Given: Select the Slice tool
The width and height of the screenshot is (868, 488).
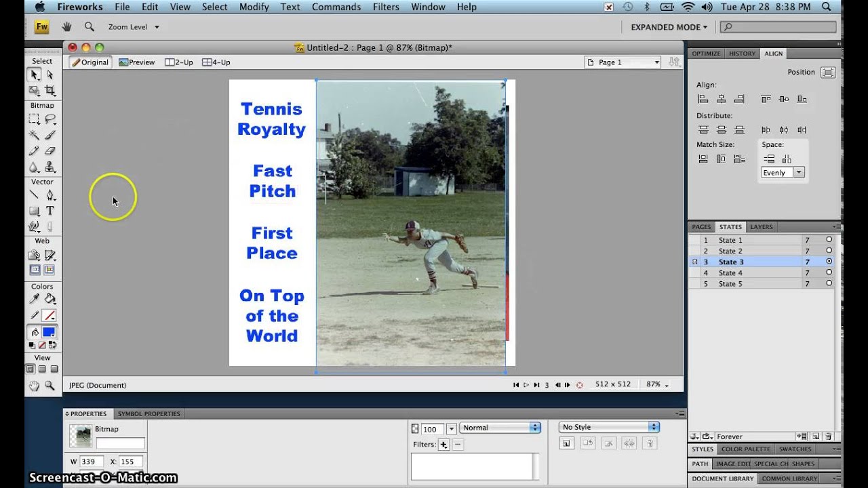Looking at the screenshot, I should (50, 256).
